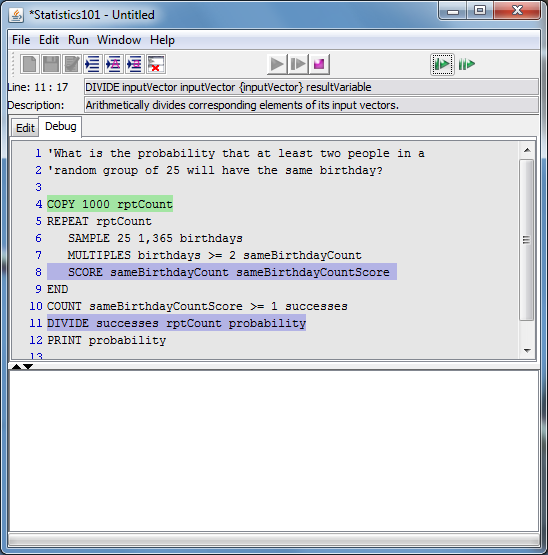Expand the editor pane with the down arrow
The width and height of the screenshot is (548, 555).
(x=28, y=366)
